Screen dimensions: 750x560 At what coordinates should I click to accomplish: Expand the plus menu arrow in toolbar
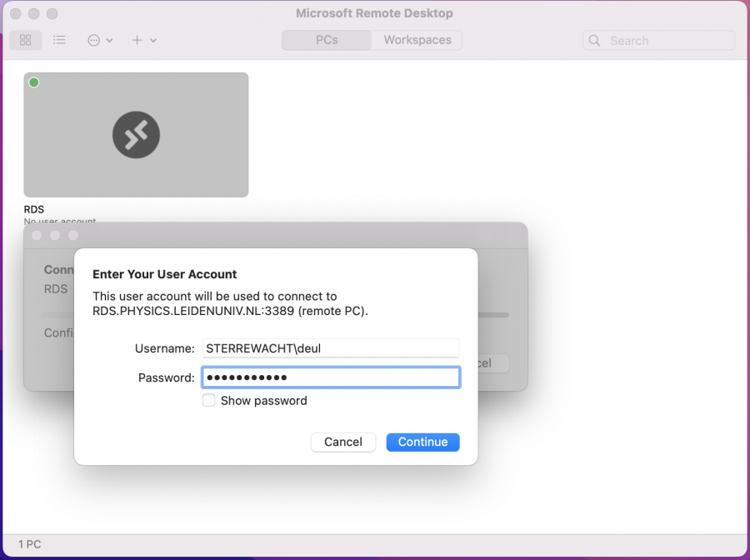pyautogui.click(x=153, y=40)
